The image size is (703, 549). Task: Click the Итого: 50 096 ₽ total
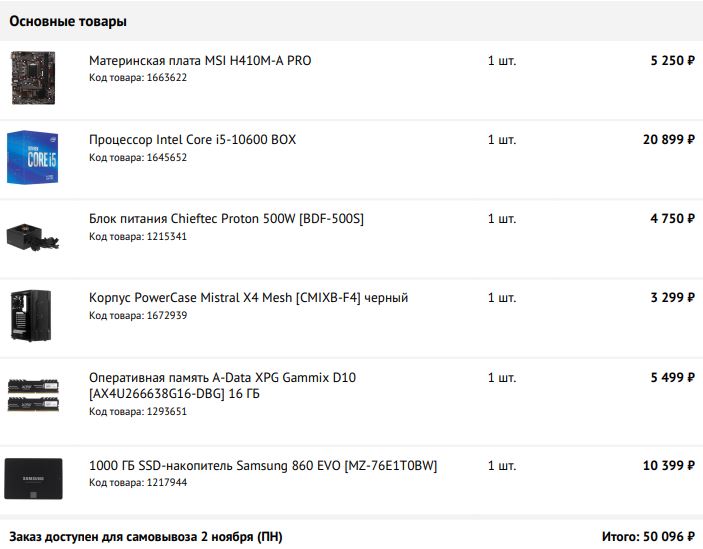click(x=648, y=536)
